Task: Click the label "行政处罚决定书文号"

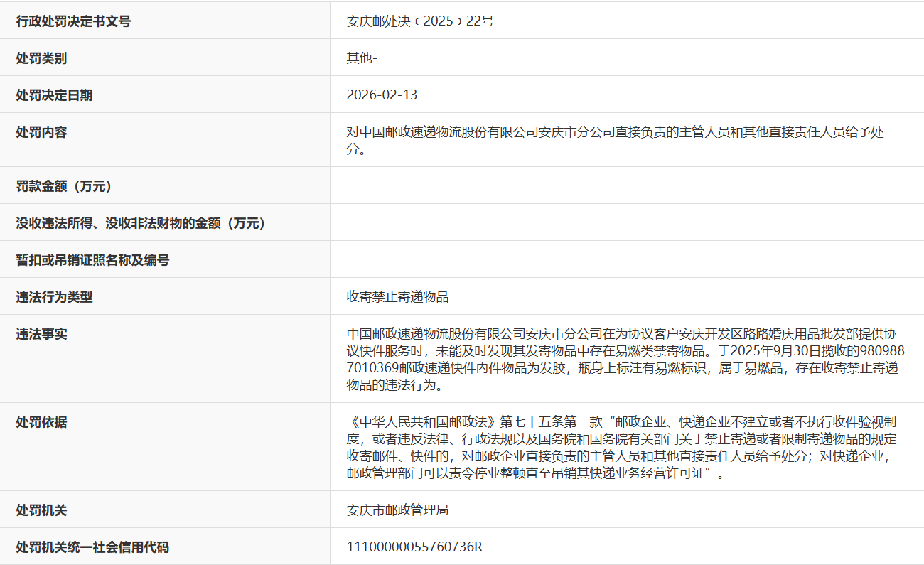Action: [x=74, y=21]
